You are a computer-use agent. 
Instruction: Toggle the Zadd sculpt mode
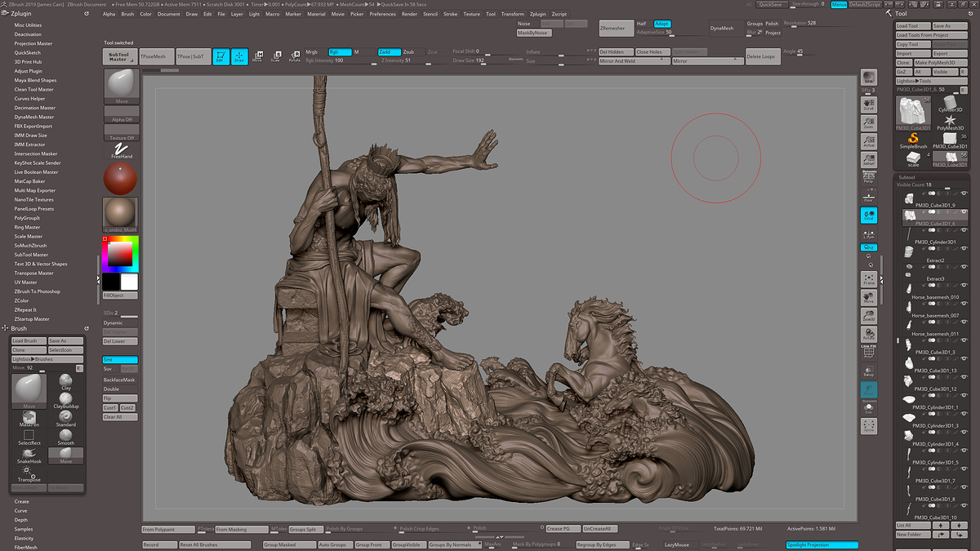pos(390,51)
